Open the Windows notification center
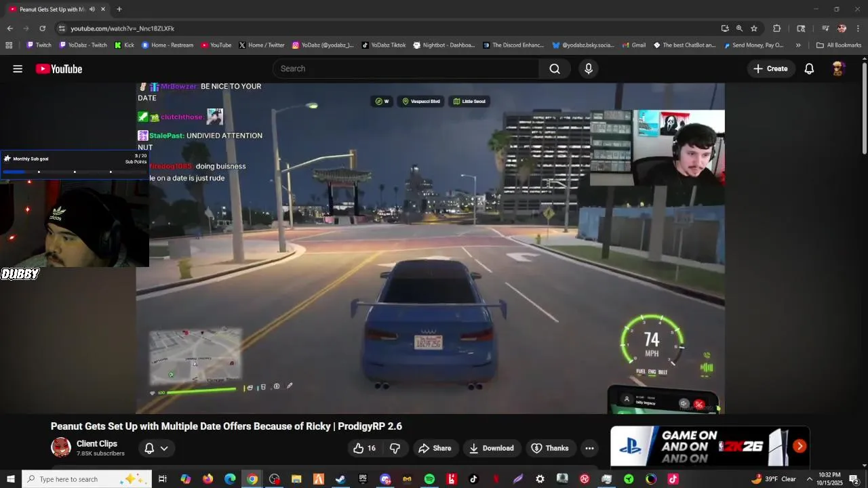 pos(854,479)
